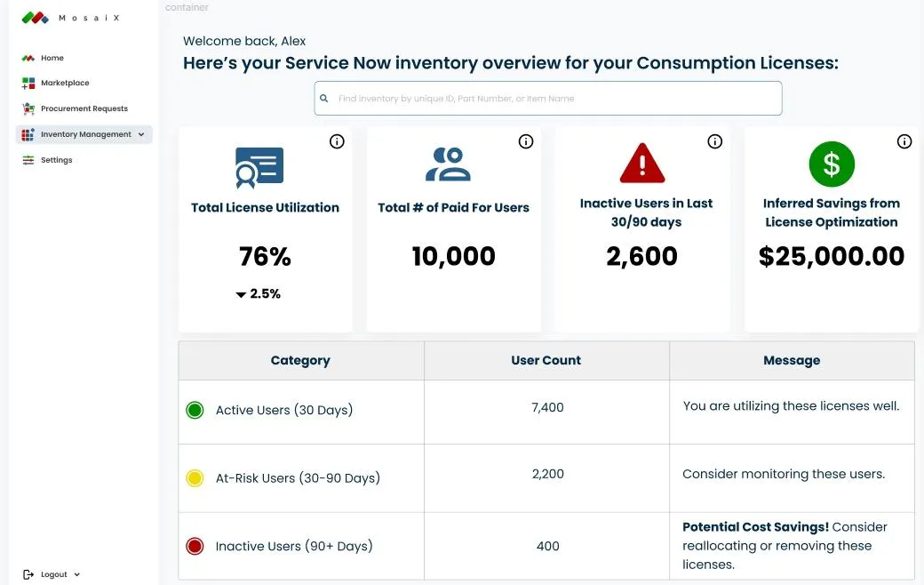
Task: Open Marketplace from the sidebar
Action: coord(64,83)
